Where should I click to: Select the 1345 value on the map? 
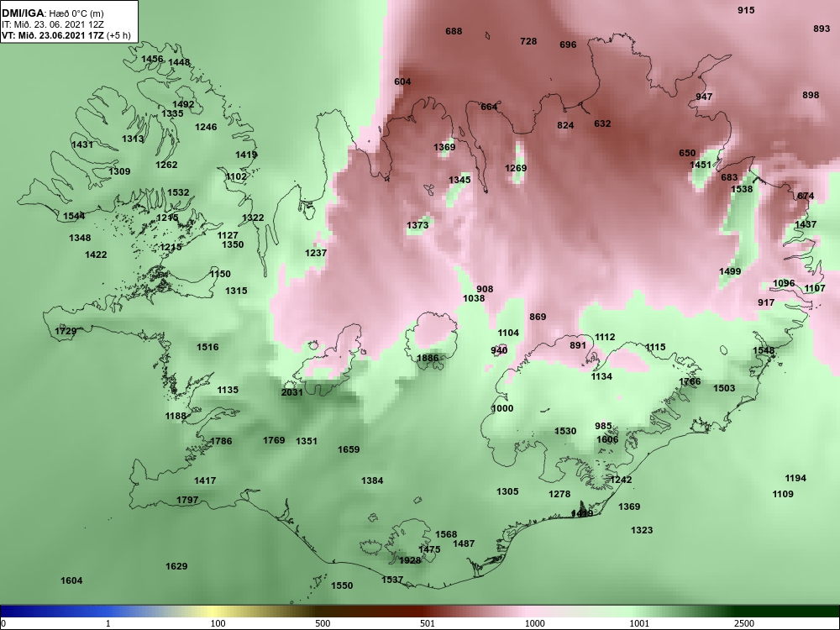coord(459,180)
